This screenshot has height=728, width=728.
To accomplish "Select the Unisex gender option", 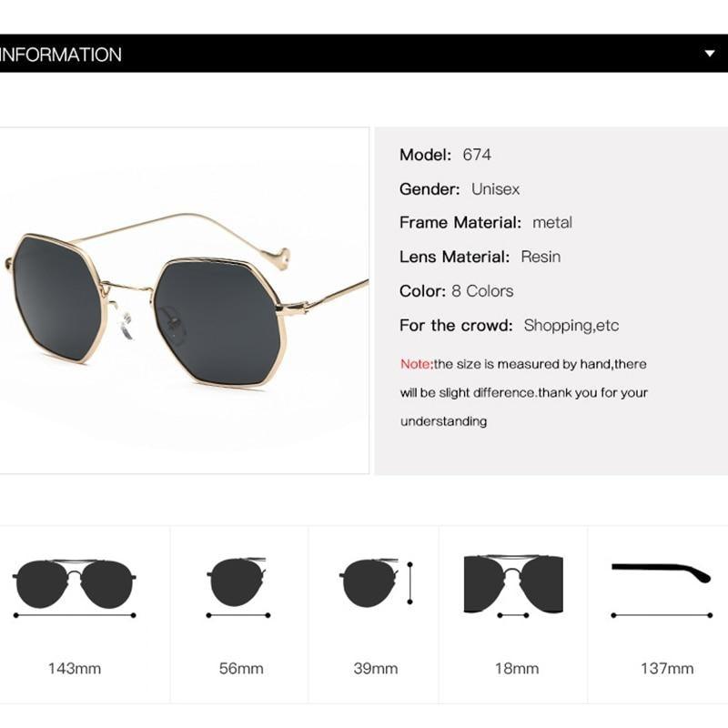I will [x=497, y=188].
